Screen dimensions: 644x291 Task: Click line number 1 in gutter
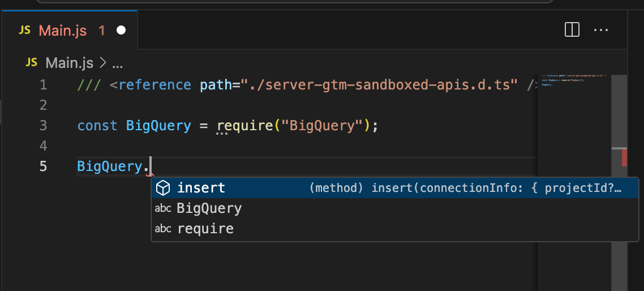pyautogui.click(x=43, y=85)
